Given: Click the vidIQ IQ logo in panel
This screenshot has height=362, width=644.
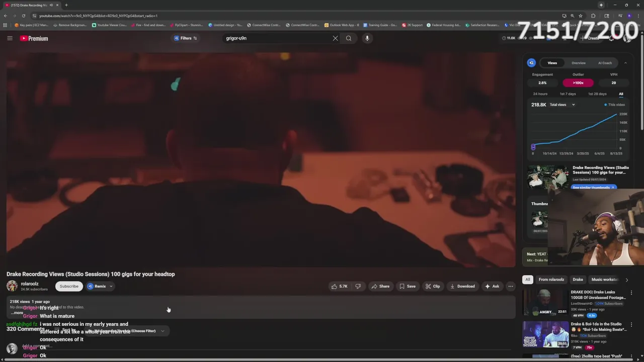Looking at the screenshot, I should [531, 63].
